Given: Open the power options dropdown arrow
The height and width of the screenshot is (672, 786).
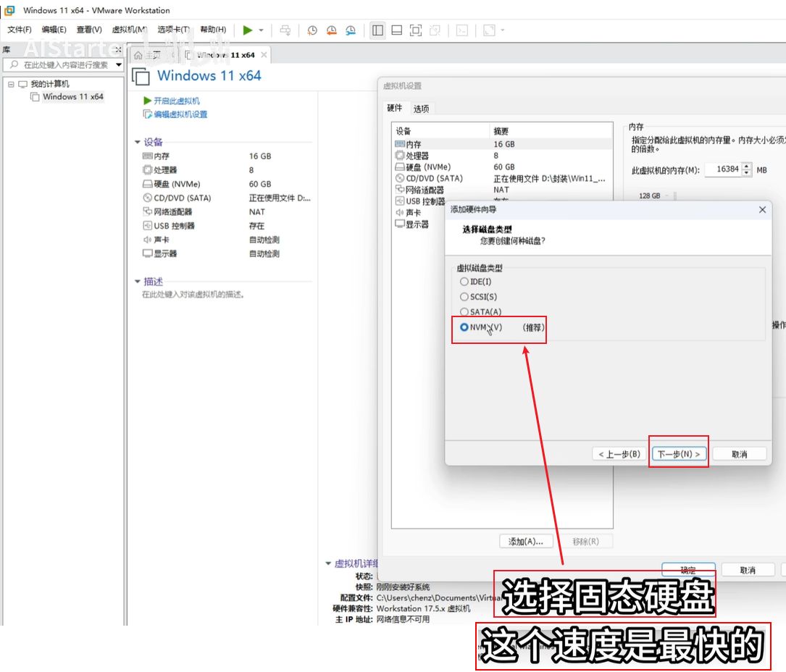Looking at the screenshot, I should click(x=262, y=30).
